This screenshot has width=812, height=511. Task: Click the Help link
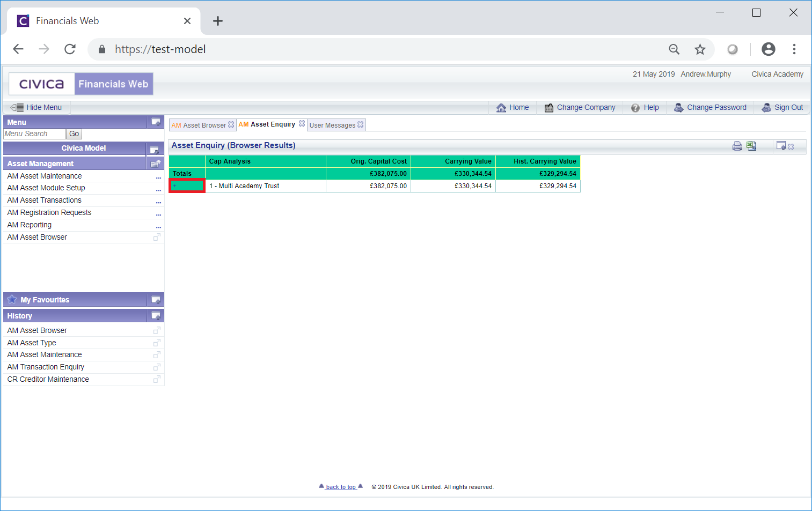[x=651, y=107]
